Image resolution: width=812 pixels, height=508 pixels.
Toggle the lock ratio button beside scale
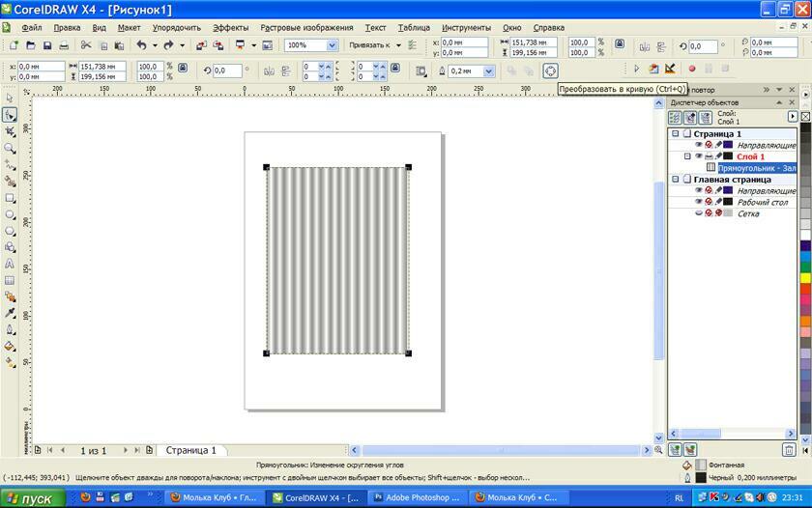(181, 67)
